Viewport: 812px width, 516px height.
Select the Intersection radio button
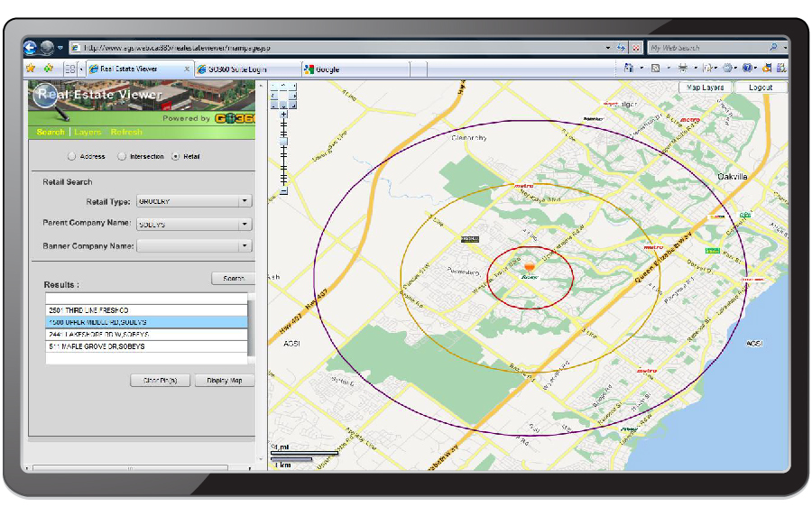coord(122,156)
